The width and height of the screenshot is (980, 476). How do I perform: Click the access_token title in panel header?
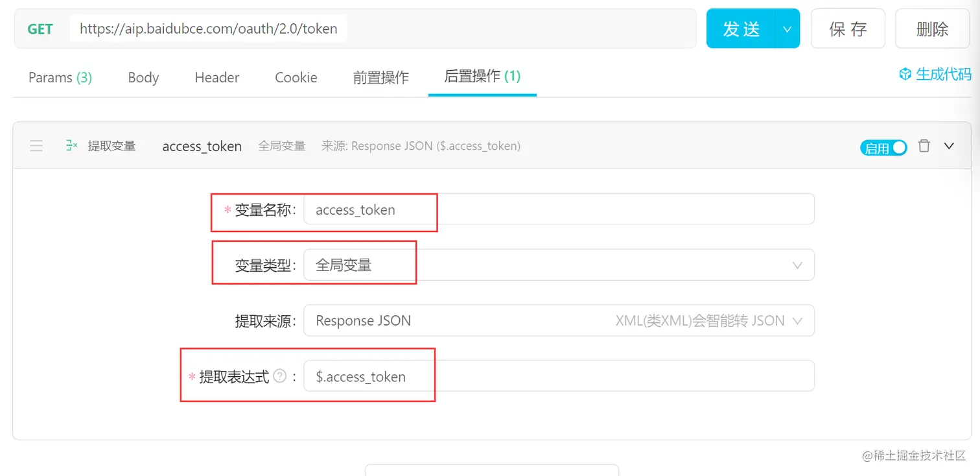202,147
